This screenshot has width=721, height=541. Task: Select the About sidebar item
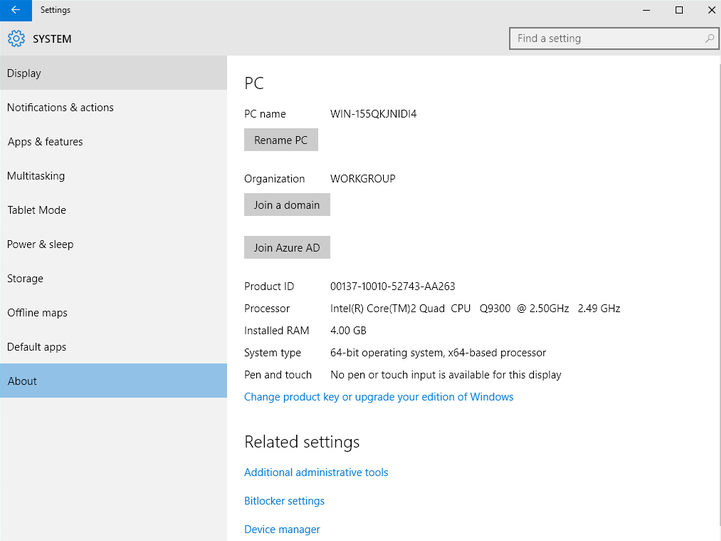pyautogui.click(x=114, y=381)
